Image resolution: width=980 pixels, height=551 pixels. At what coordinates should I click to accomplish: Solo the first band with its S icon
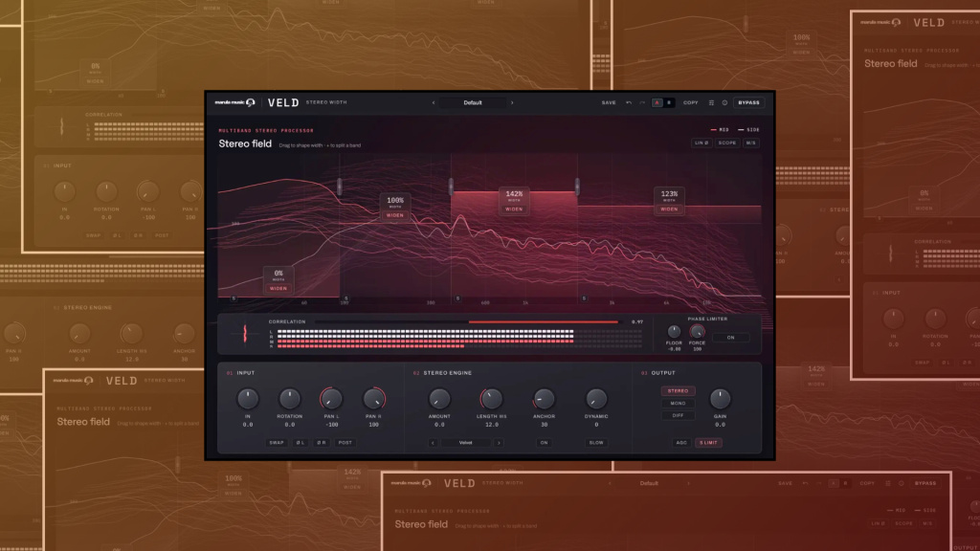coord(234,298)
